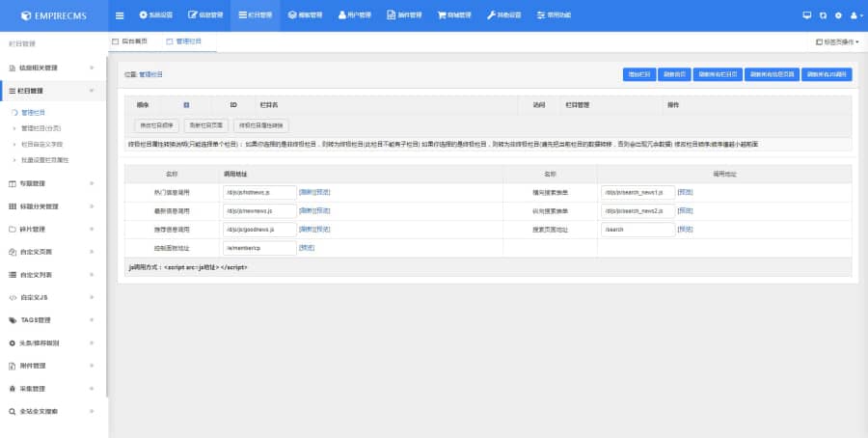Click the 附件管理 file icon in sidebar

tap(13, 366)
